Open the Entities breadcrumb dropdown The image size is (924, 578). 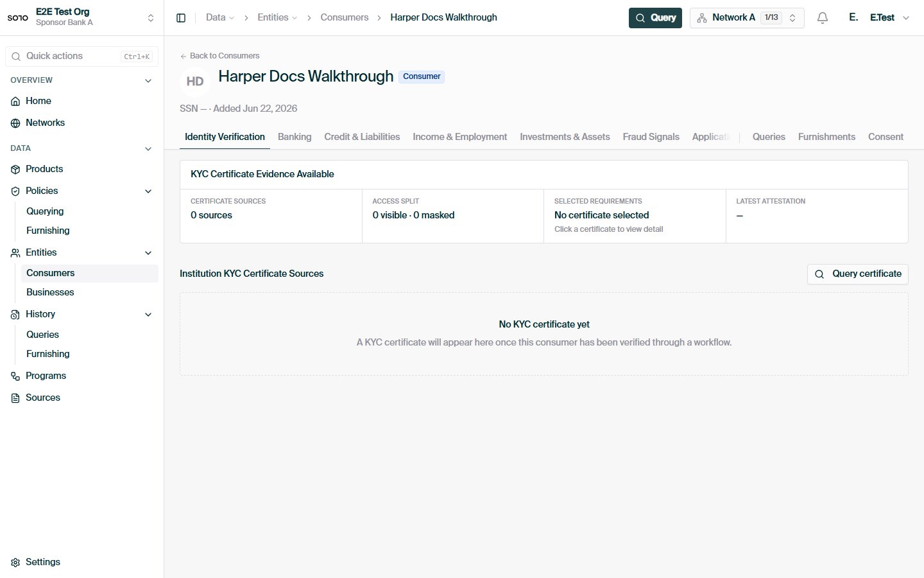point(277,17)
